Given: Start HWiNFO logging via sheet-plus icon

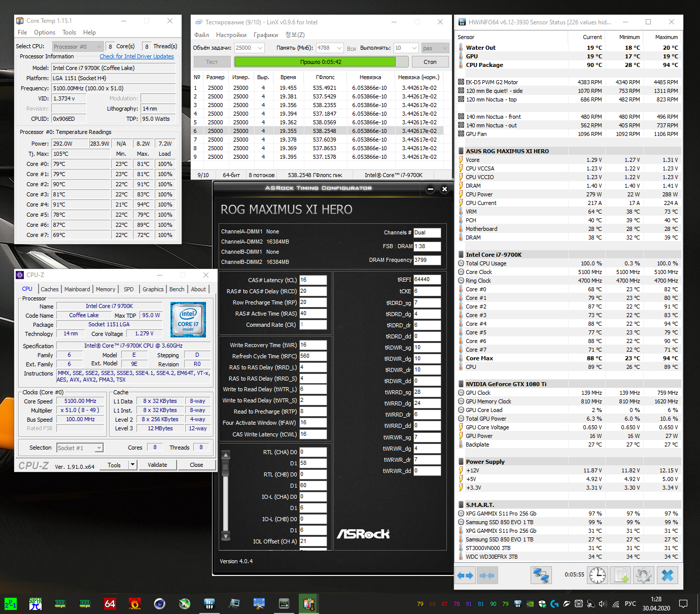Looking at the screenshot, I should (621, 575).
